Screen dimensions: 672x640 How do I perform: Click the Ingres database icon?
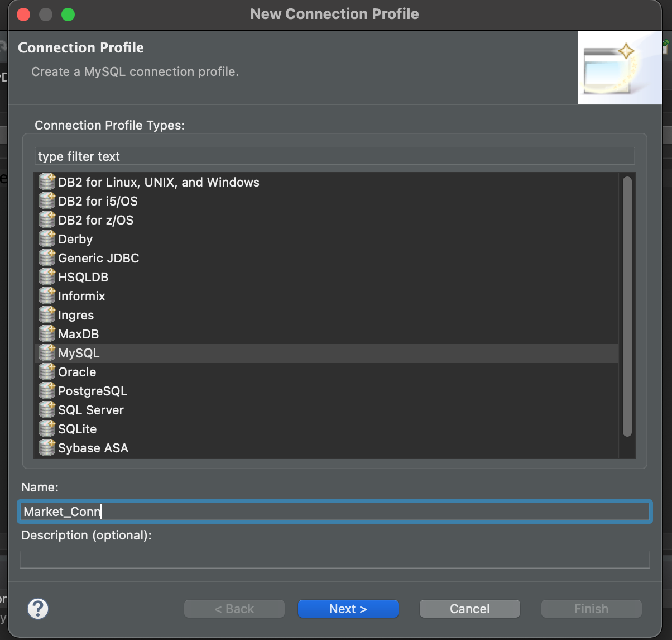[47, 315]
